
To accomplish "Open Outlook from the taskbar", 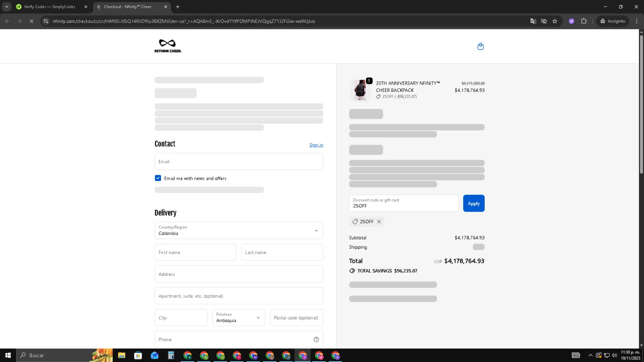I will coord(155,355).
